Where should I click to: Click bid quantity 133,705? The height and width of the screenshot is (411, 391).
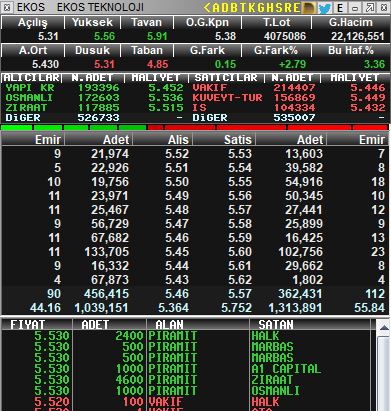pos(107,252)
